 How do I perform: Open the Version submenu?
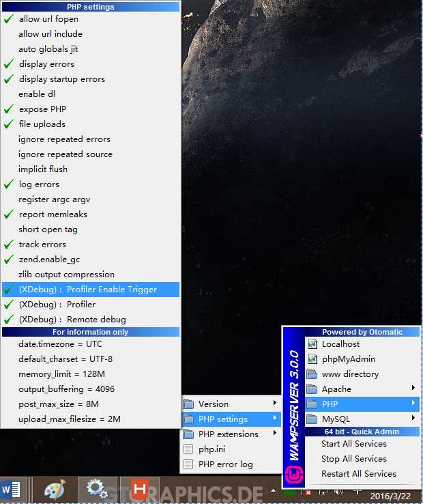(231, 404)
